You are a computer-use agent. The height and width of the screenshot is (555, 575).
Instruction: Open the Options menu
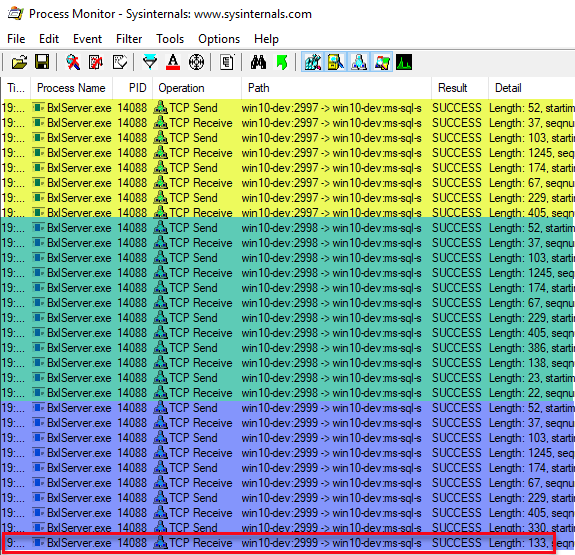coord(219,39)
